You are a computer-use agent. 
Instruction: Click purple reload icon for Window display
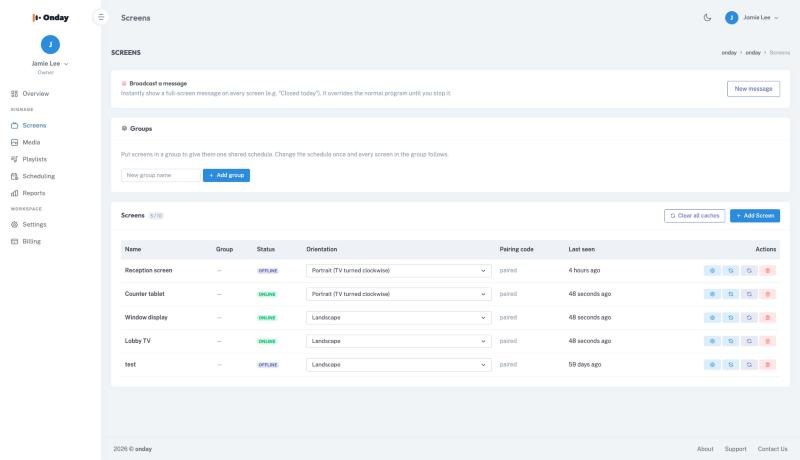(x=749, y=317)
